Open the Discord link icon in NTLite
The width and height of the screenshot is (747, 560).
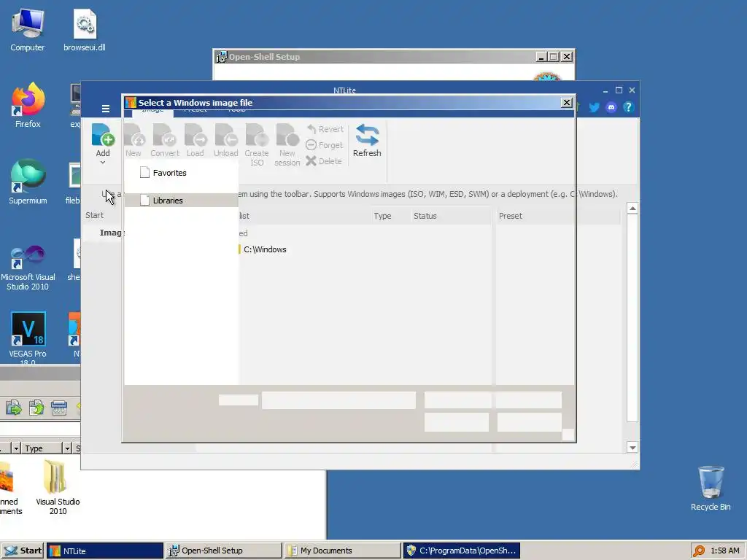pos(611,108)
